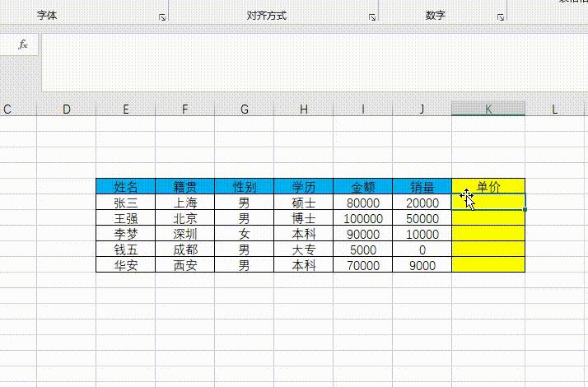Select the 单价 cell in 华安 row
Image resolution: width=588 pixels, height=387 pixels.
pos(488,265)
